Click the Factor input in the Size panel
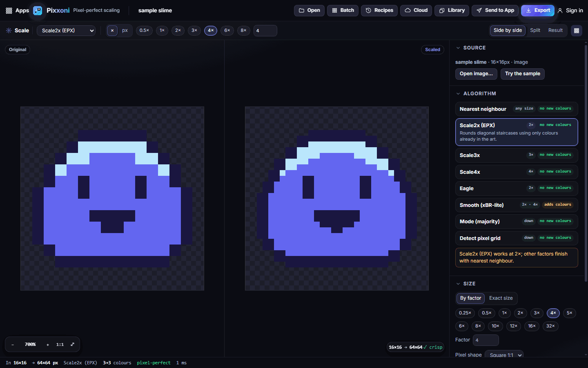The width and height of the screenshot is (588, 368). [486, 340]
